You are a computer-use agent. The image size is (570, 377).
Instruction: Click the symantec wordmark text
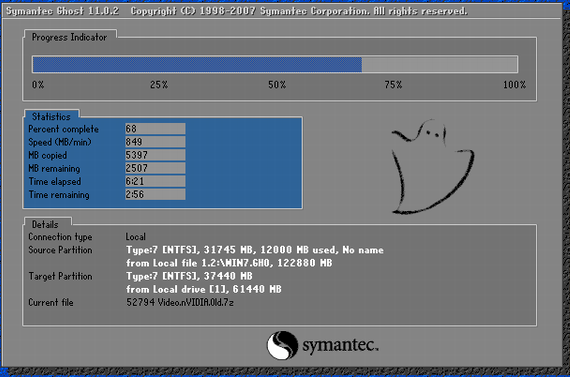pos(340,344)
